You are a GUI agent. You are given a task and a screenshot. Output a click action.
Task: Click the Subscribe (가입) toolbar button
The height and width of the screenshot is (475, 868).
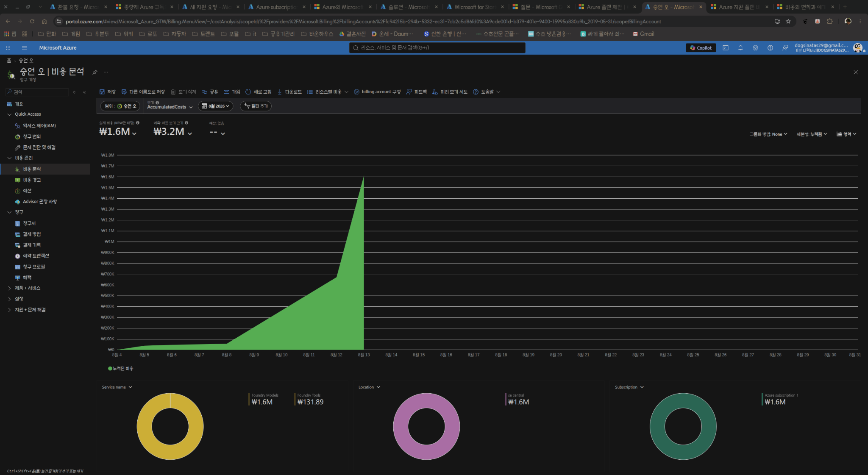232,92
